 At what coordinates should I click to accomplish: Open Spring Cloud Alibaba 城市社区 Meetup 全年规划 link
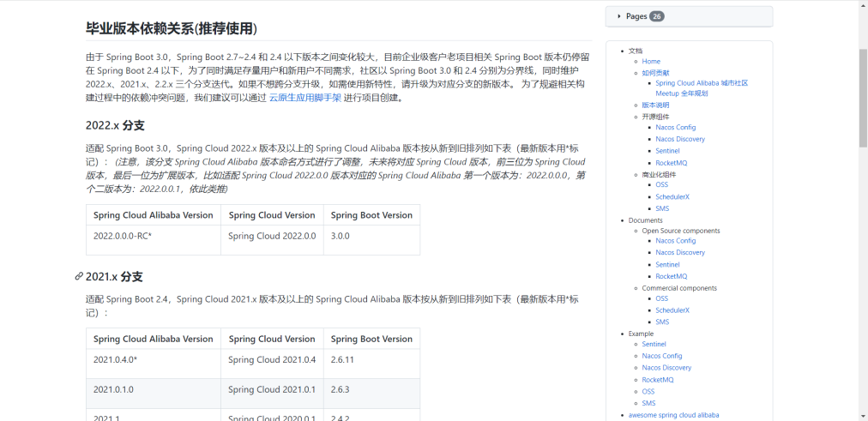pos(702,88)
